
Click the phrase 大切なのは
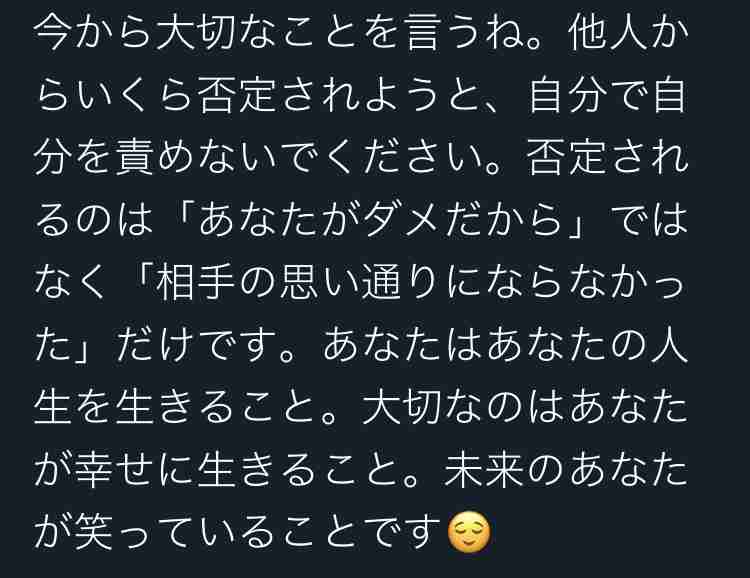(x=464, y=407)
